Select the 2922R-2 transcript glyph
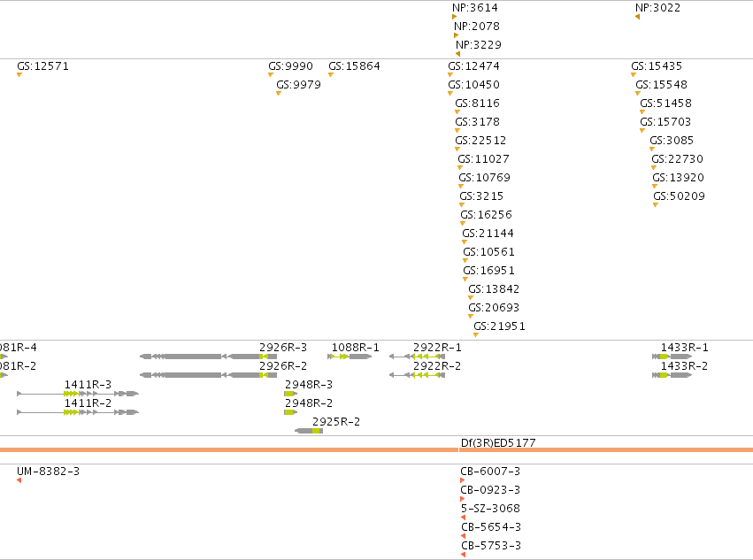Screen dimensions: 753x560 tap(418, 375)
